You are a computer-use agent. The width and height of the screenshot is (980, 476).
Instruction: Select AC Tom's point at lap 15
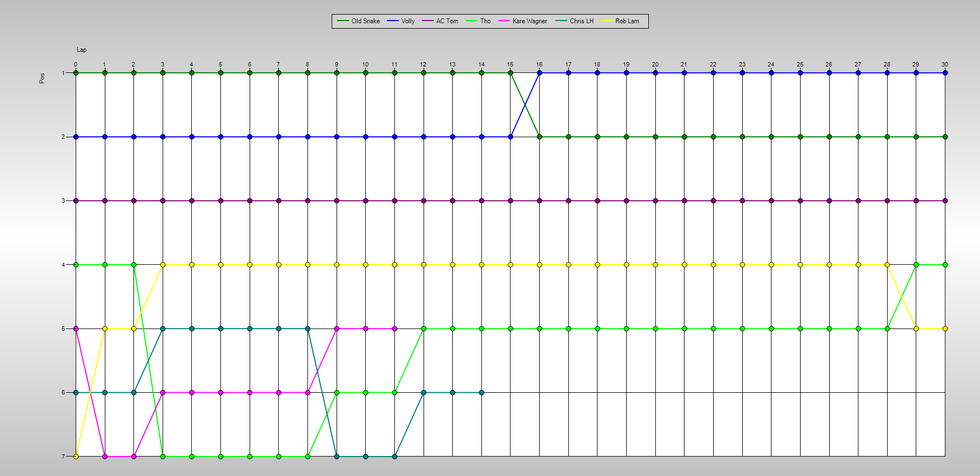pos(511,200)
